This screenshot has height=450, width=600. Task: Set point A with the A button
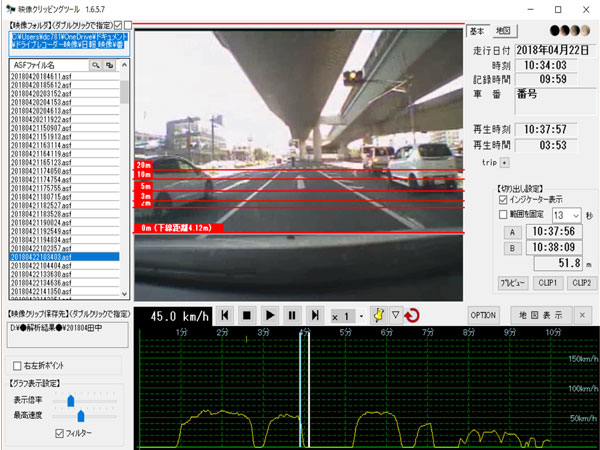click(512, 233)
